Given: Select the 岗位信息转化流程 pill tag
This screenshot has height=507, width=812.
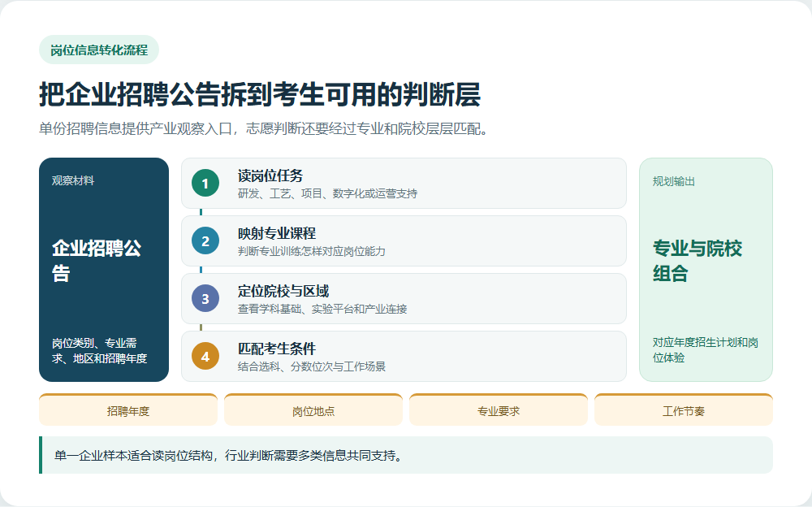Looking at the screenshot, I should pyautogui.click(x=99, y=50).
